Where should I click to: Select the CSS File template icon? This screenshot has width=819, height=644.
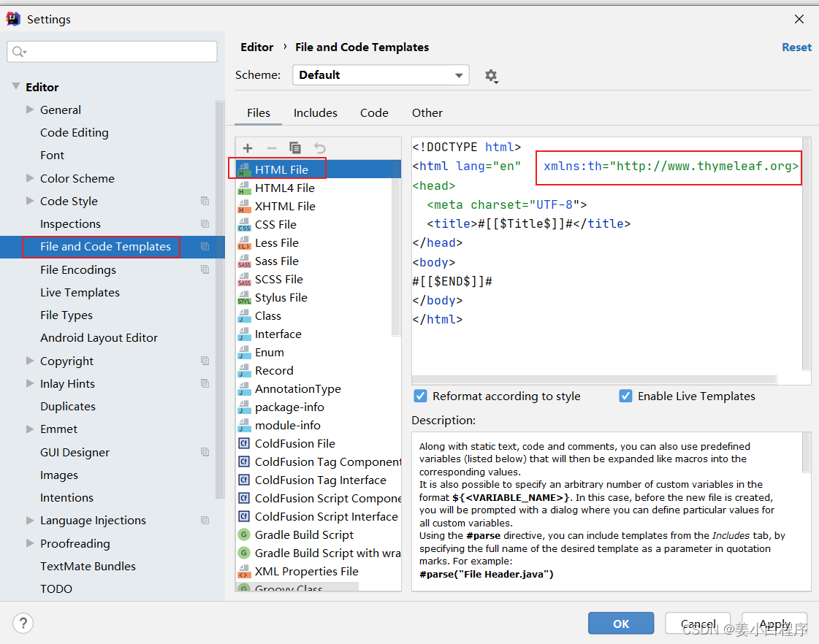pyautogui.click(x=244, y=225)
